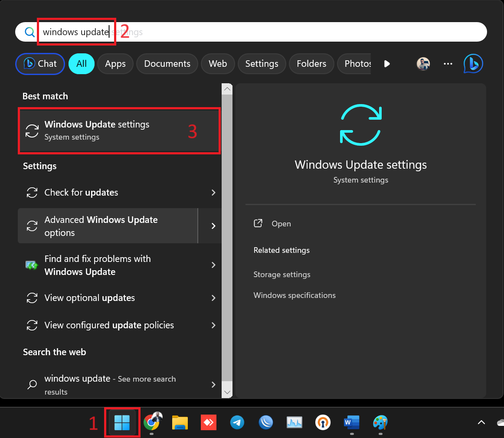504x438 pixels.
Task: Open OpenVPN icon in the taskbar
Action: pyautogui.click(x=323, y=422)
